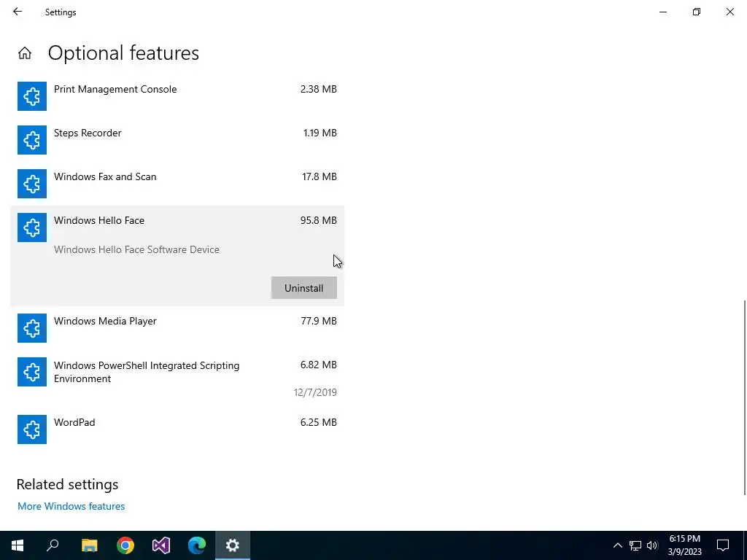Click Windows Hello Face Software Device description
This screenshot has height=560, width=747.
tap(136, 249)
